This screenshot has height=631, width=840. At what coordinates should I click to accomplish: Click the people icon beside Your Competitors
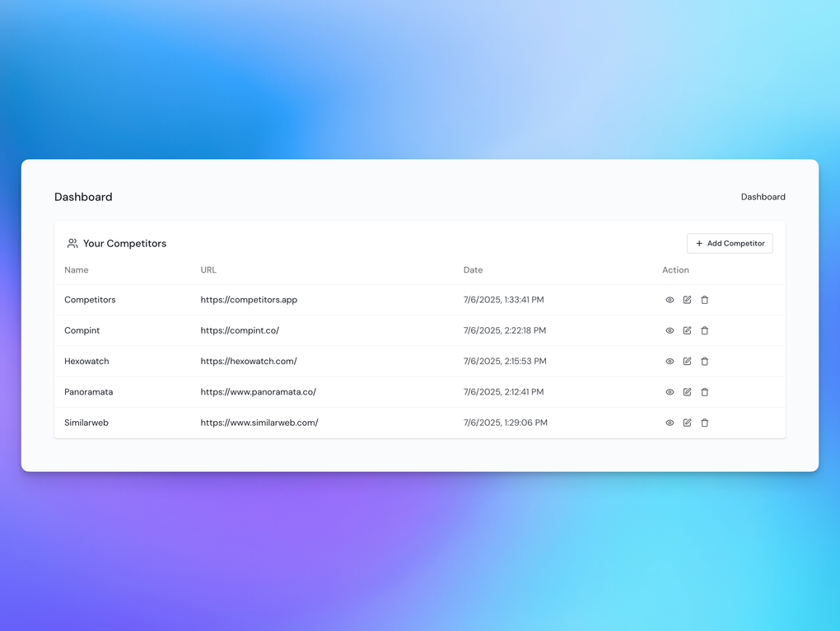pos(72,243)
